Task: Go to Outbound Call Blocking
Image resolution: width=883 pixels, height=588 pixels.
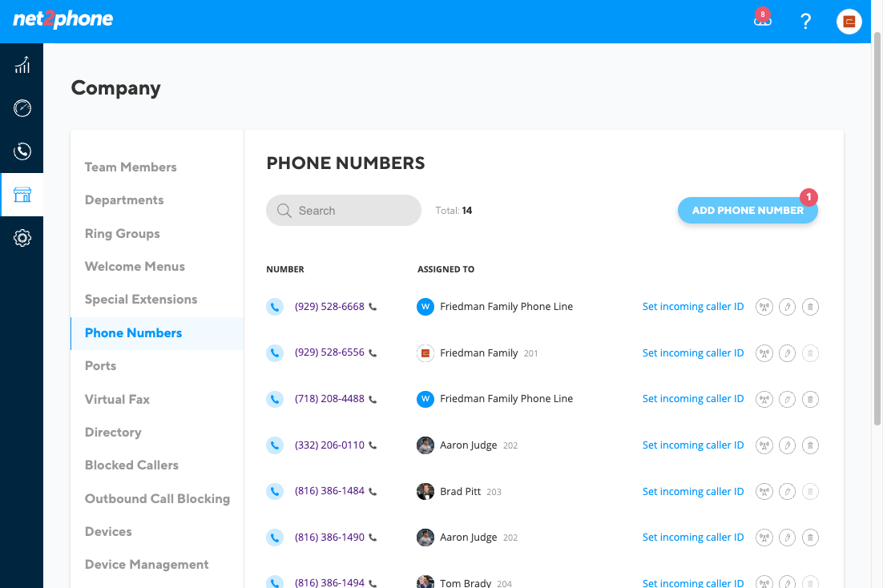Action: point(157,499)
